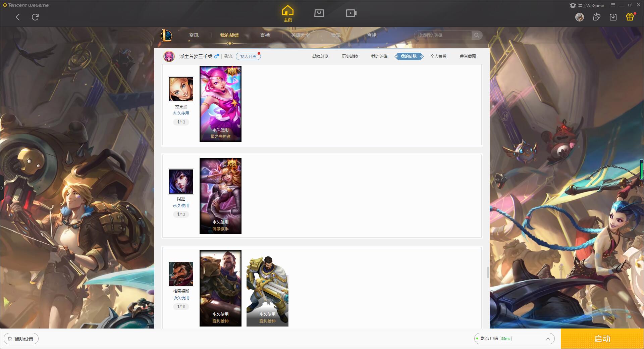Viewport: 644px width, 349px height.
Task: Switch to 历史战绩 section
Action: (x=350, y=56)
